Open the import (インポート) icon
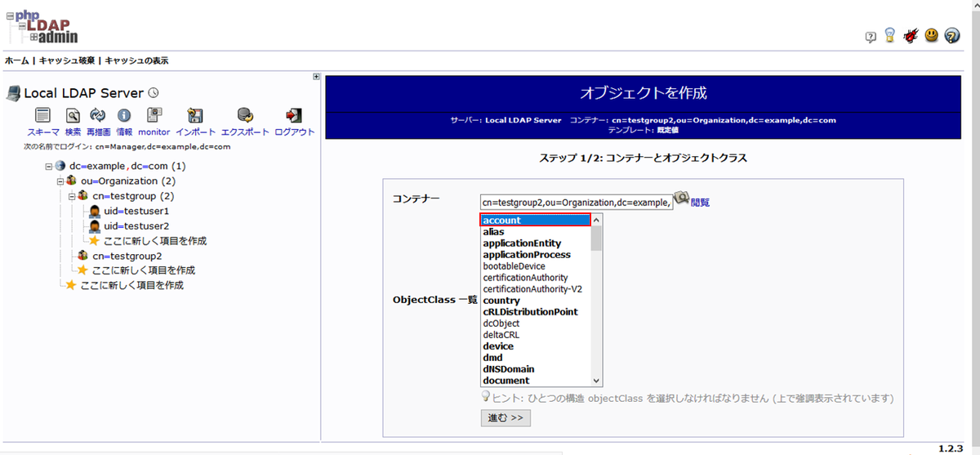 click(x=195, y=116)
